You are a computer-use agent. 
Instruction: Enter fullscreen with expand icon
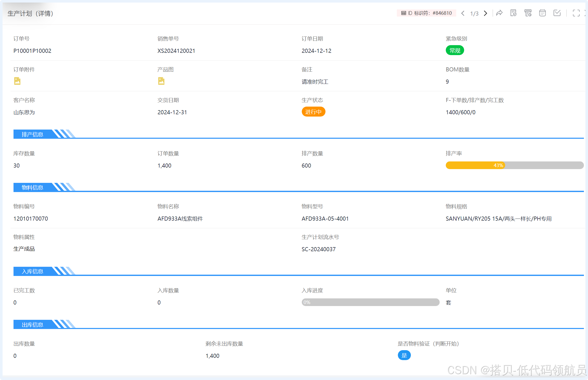coord(576,13)
